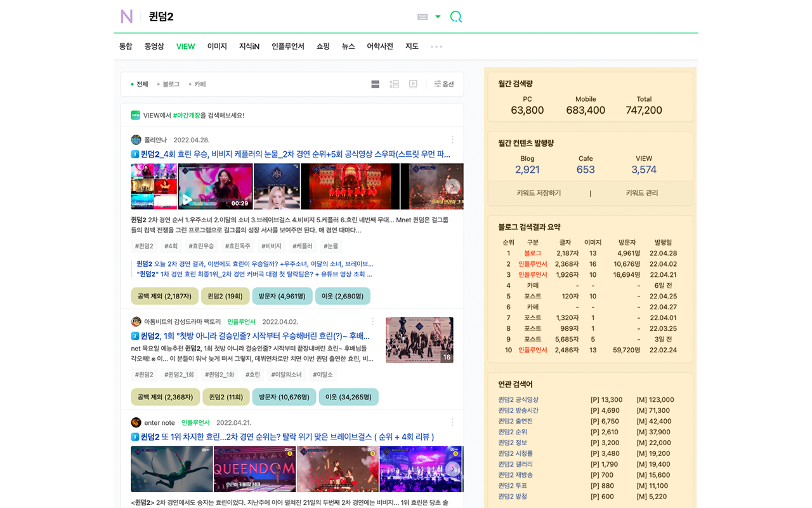Open the QUEENDOM thumbnail in third post
This screenshot has height=508, width=812.
pos(255,469)
